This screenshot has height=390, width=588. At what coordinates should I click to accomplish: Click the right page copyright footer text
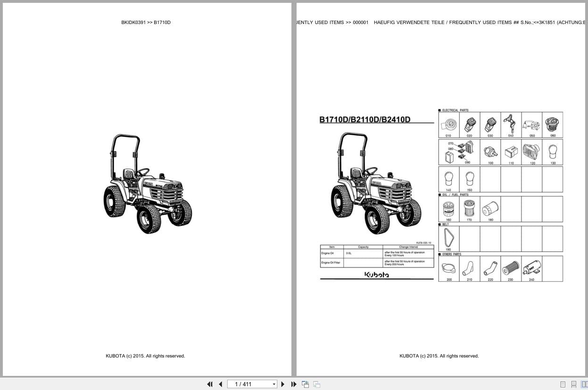(x=439, y=356)
